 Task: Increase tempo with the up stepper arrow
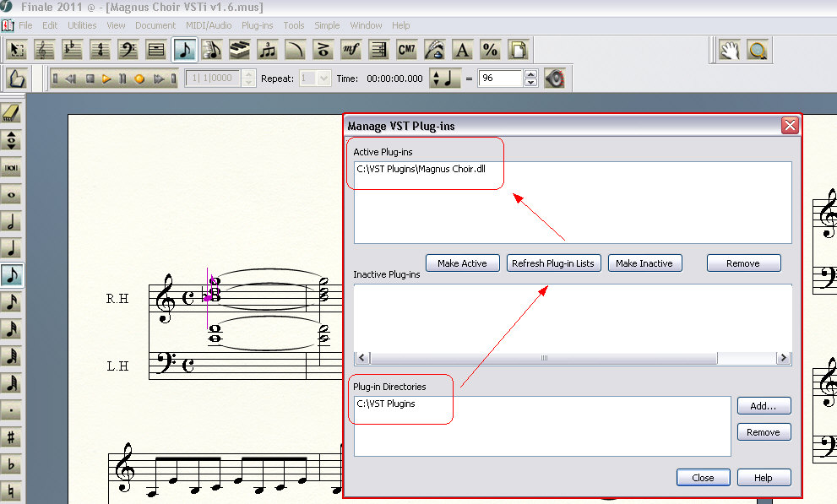point(530,74)
